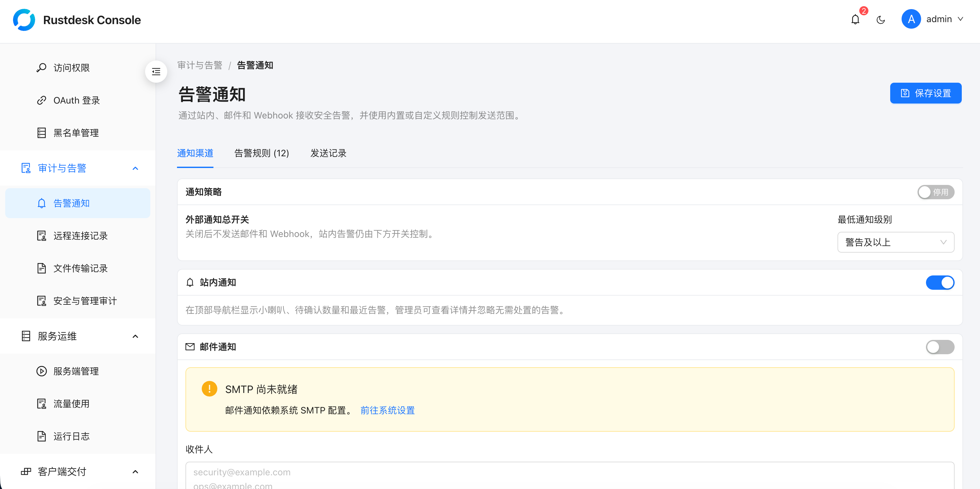Open the 最低通知级别 dropdown
980x489 pixels.
click(895, 242)
